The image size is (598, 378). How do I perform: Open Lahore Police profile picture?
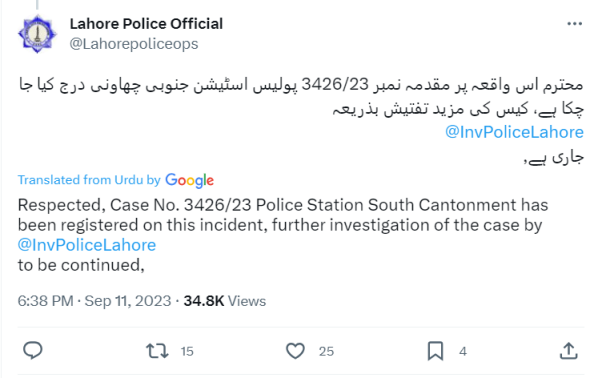click(x=37, y=34)
